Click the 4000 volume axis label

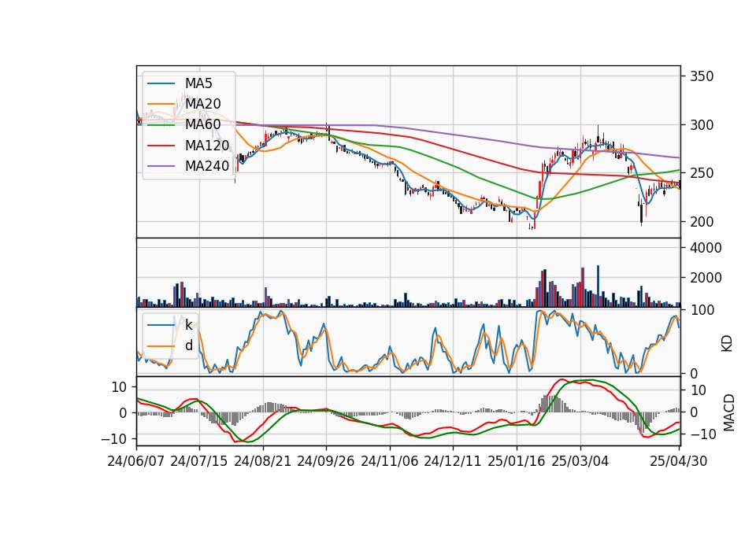click(706, 248)
